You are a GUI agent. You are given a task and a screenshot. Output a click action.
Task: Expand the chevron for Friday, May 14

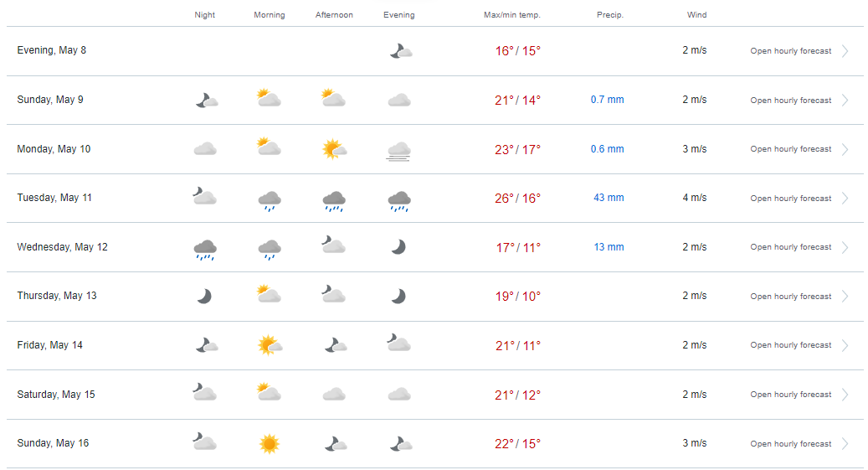point(845,345)
